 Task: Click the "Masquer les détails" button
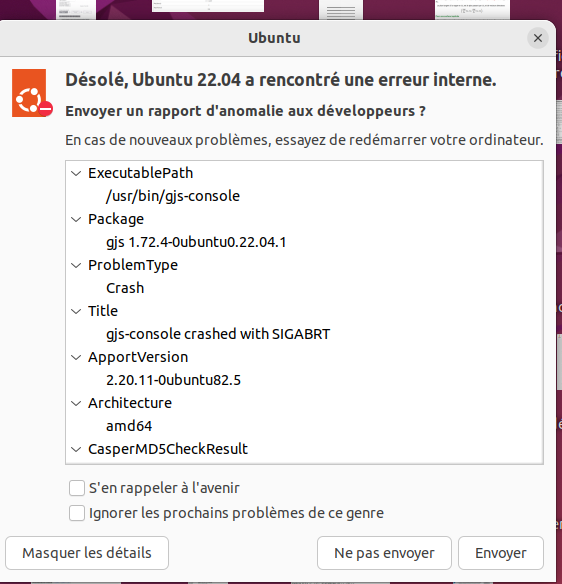(x=87, y=553)
